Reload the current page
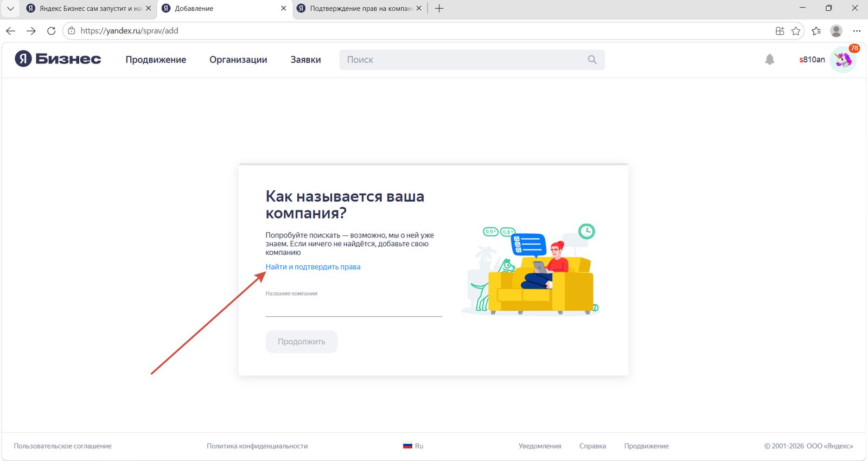868x461 pixels. [51, 31]
